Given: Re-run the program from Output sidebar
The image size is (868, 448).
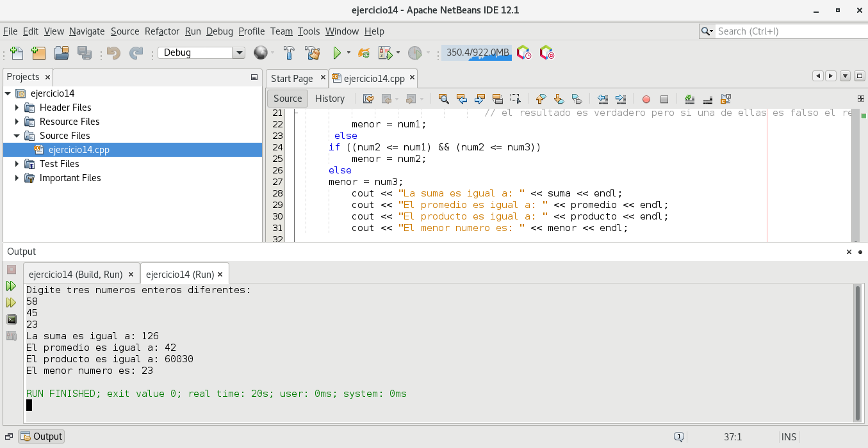Looking at the screenshot, I should pyautogui.click(x=11, y=286).
